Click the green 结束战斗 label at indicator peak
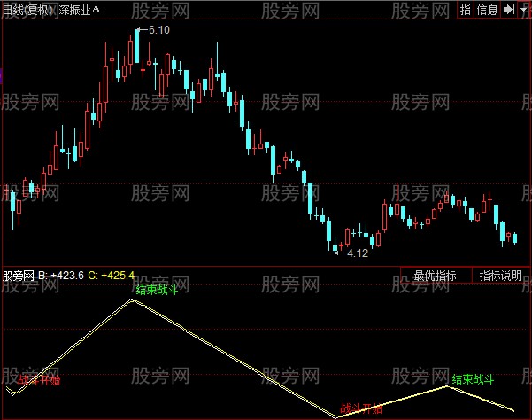Image resolution: width=532 pixels, height=420 pixels. [x=157, y=290]
